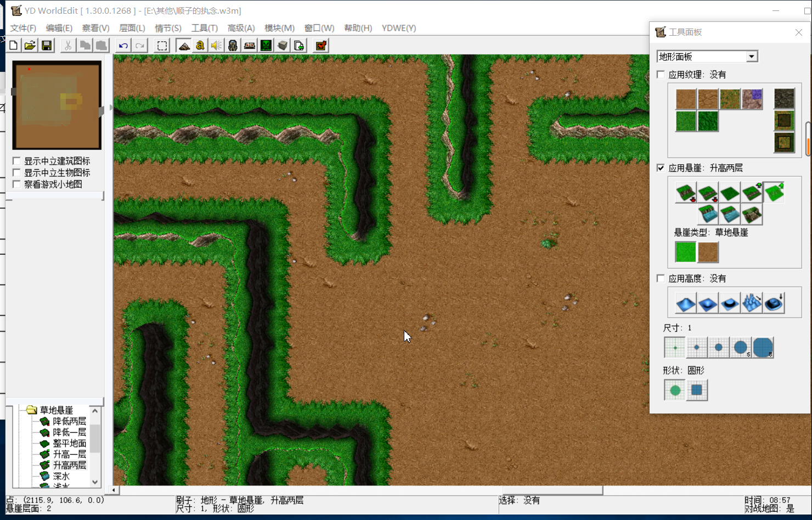Open the 工具(T) menu
The height and width of the screenshot is (520, 812).
pyautogui.click(x=204, y=28)
